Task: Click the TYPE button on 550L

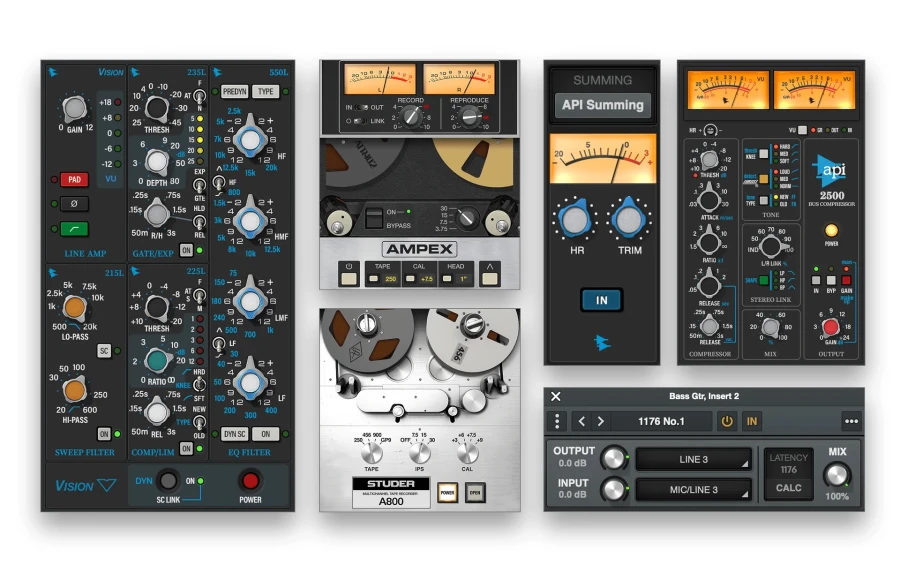Action: 265,91
